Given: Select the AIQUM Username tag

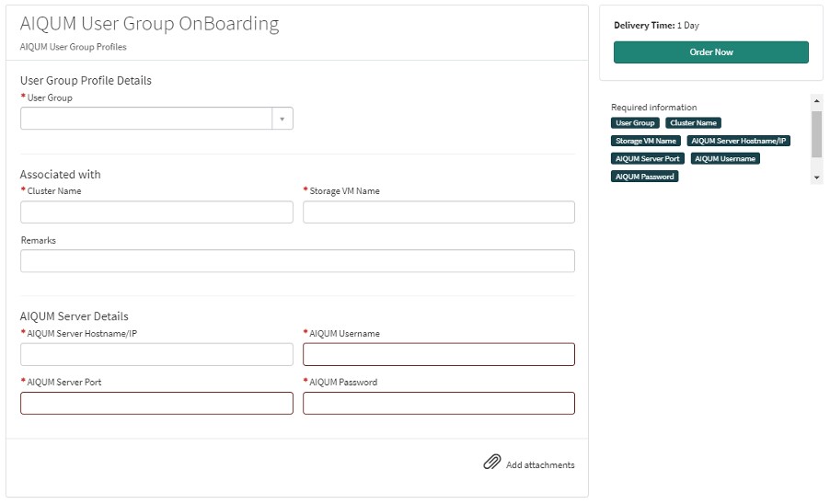Looking at the screenshot, I should click(725, 159).
